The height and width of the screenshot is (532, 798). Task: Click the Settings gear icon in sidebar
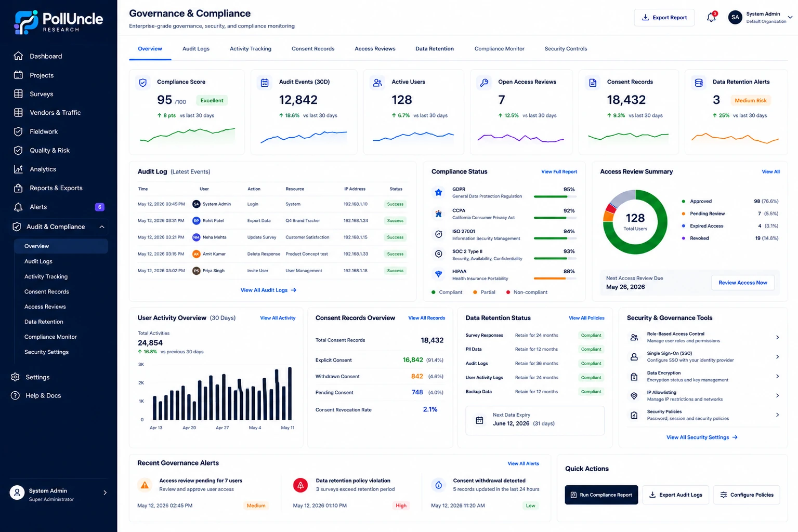16,377
